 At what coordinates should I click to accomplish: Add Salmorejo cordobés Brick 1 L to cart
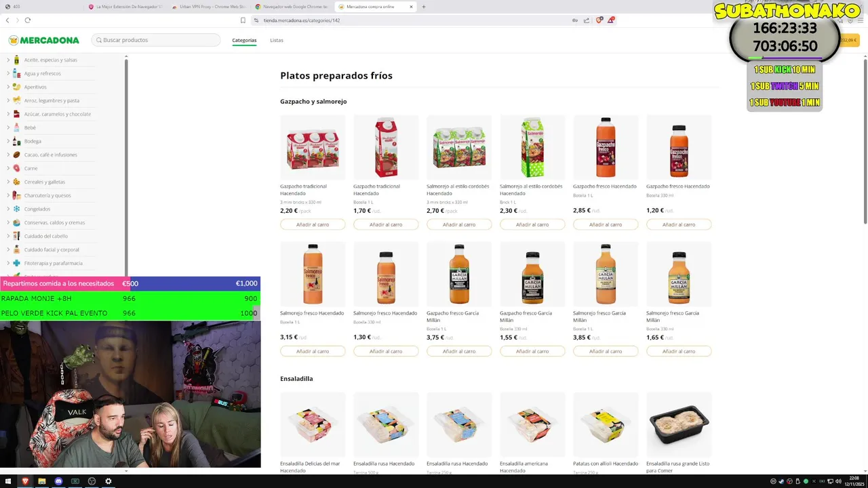(x=532, y=224)
